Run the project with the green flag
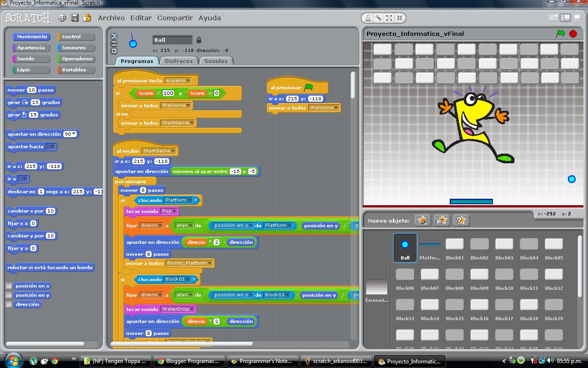 coord(561,34)
